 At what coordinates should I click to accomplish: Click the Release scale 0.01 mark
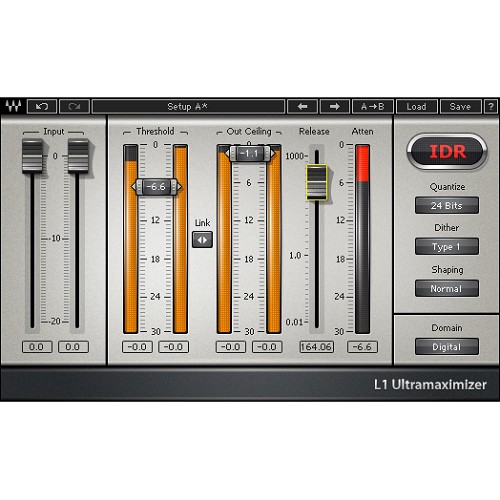click(294, 322)
